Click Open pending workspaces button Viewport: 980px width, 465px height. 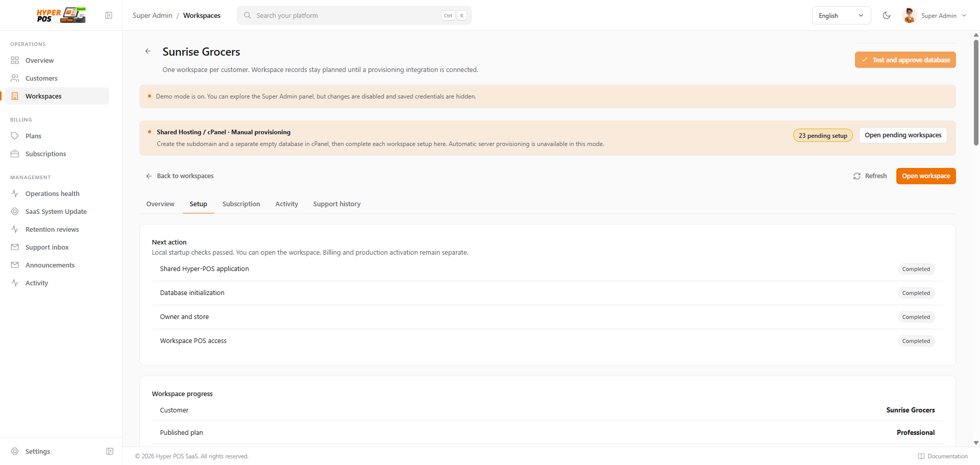[903, 135]
